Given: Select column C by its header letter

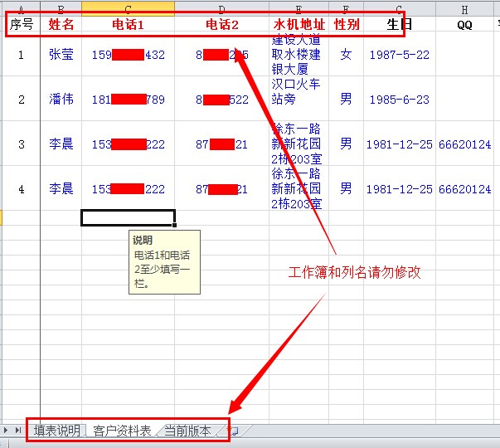Looking at the screenshot, I should (x=128, y=8).
